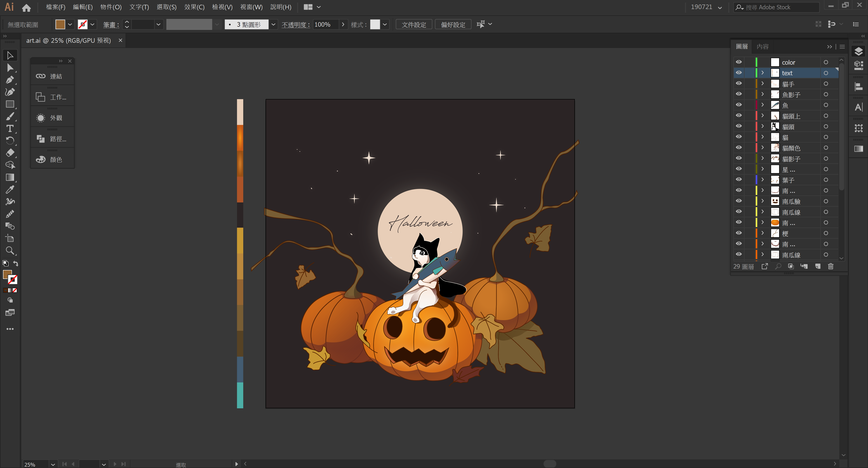This screenshot has height=468, width=868.
Task: Click the locate object magnifier in Layers panel
Action: [778, 266]
